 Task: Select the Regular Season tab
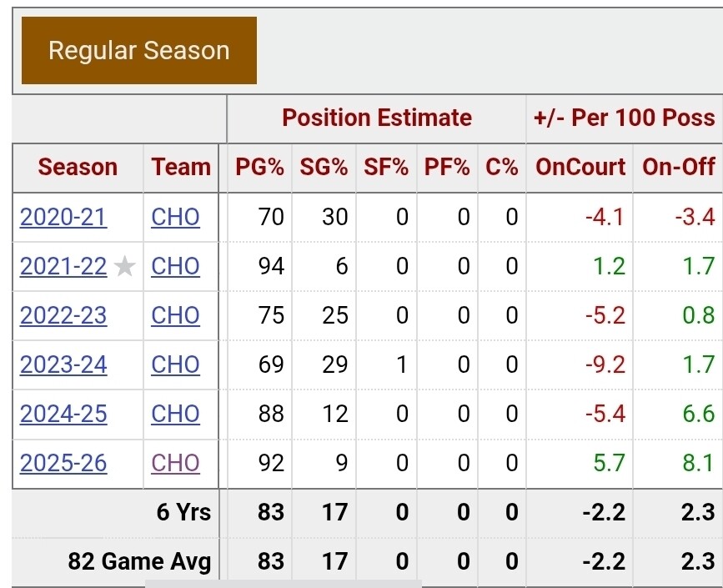coord(139,51)
